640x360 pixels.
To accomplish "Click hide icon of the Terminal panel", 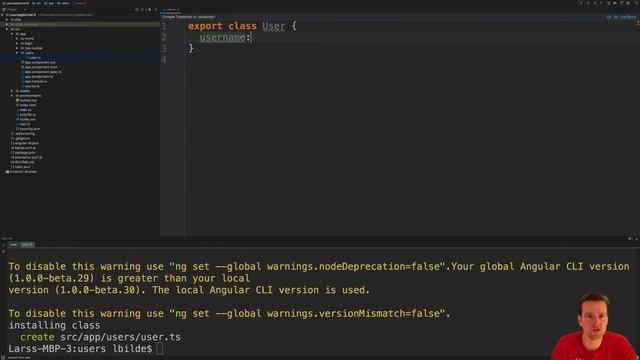I will [636, 239].
